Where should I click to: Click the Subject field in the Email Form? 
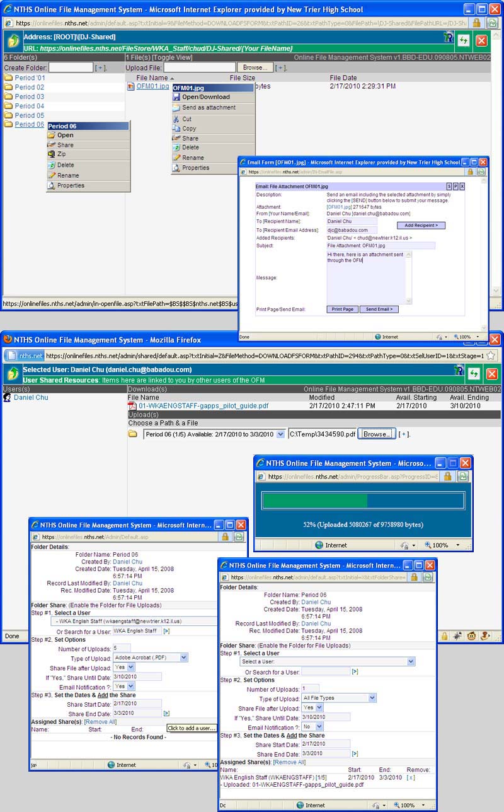click(381, 245)
